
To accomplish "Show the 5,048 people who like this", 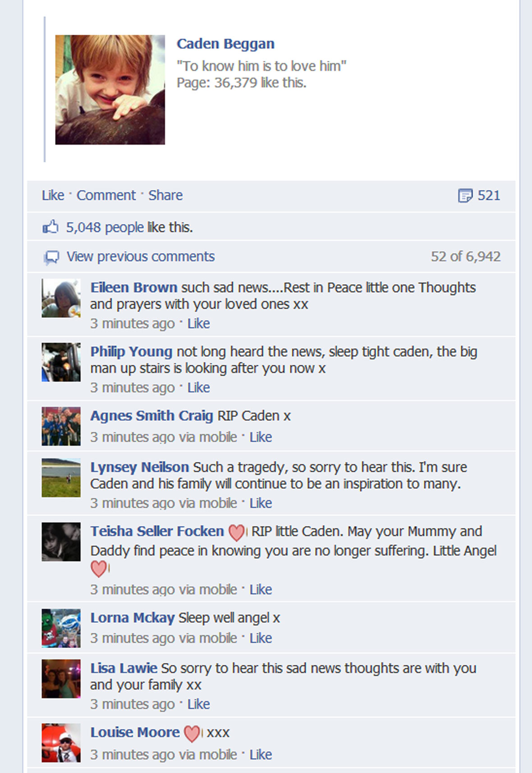I will coord(105,227).
